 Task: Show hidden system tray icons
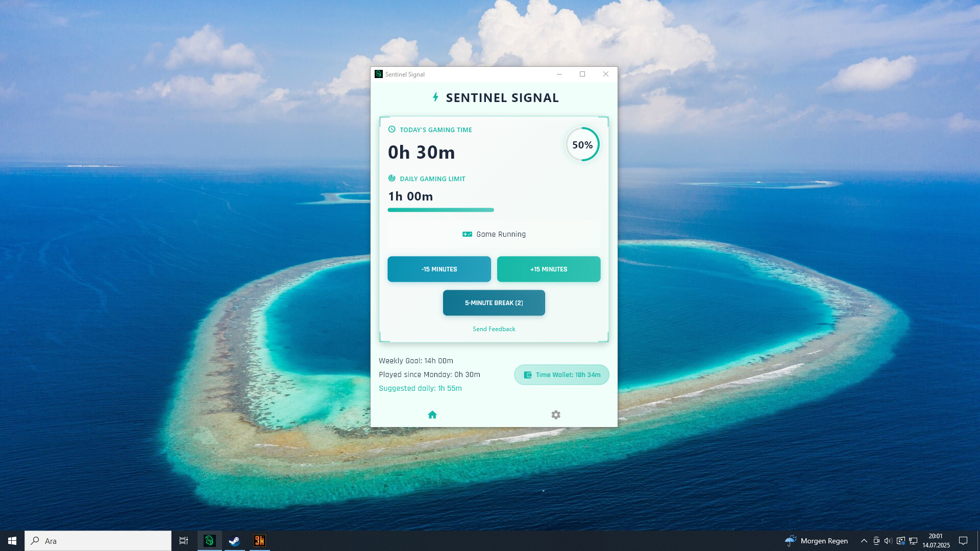864,541
